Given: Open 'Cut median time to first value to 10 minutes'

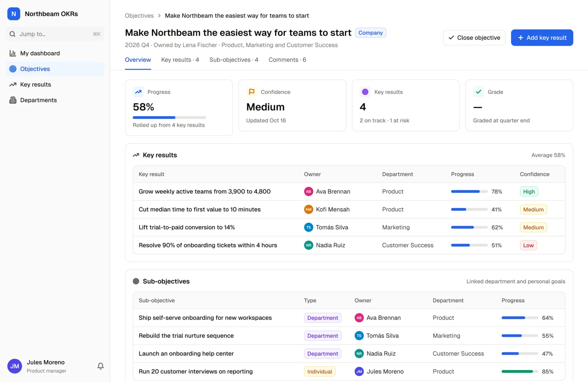Looking at the screenshot, I should point(200,209).
